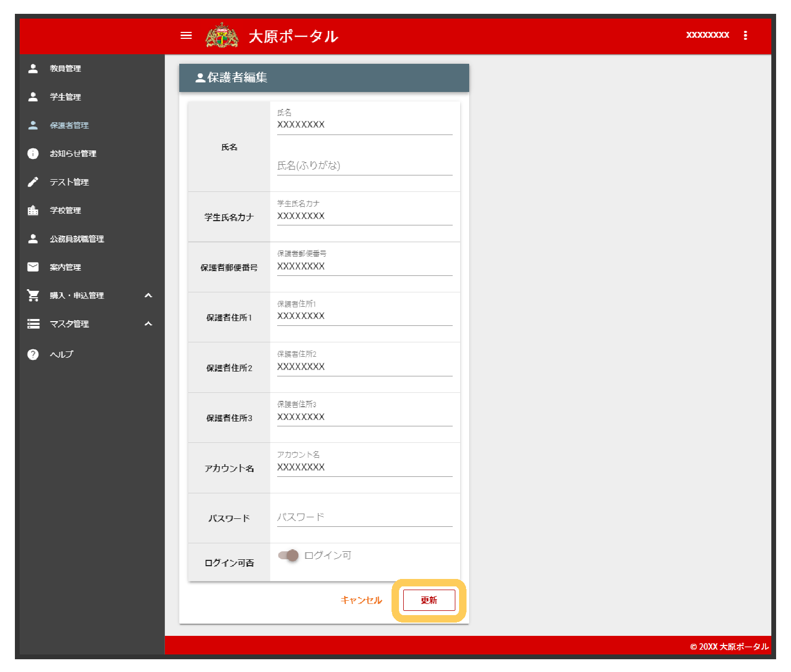Screen dimensions: 791x672
Task: Click the 購入・申込管理 cart icon
Action: [x=33, y=296]
